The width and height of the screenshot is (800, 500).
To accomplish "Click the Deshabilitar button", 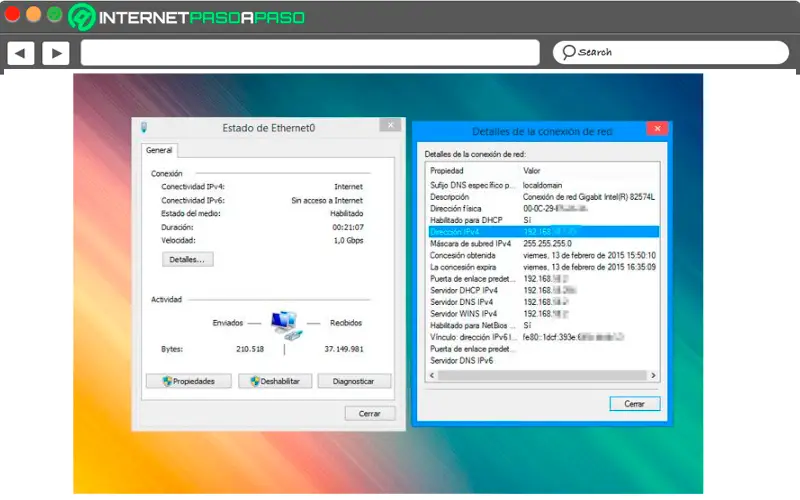I will 275,381.
